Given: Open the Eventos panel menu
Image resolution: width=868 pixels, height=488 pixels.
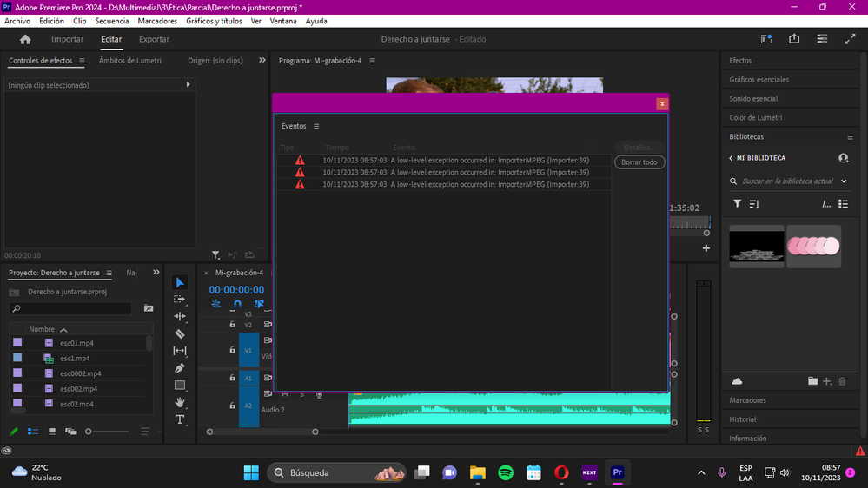Looking at the screenshot, I should [x=316, y=126].
